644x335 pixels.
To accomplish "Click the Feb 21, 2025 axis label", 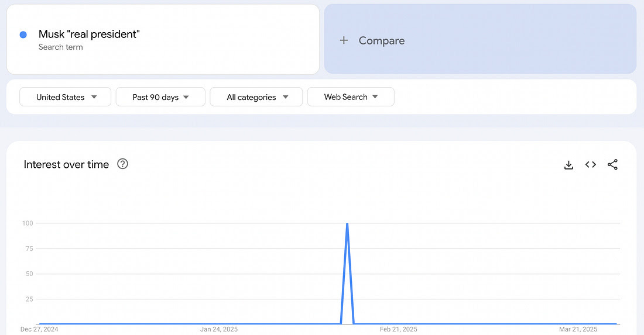I will [398, 329].
